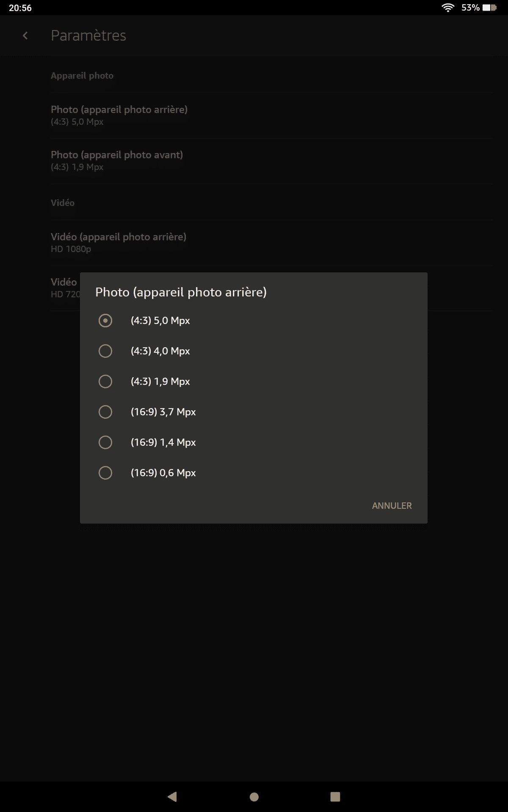Tap the recent apps square button
Viewport: 508px width, 812px height.
point(335,797)
